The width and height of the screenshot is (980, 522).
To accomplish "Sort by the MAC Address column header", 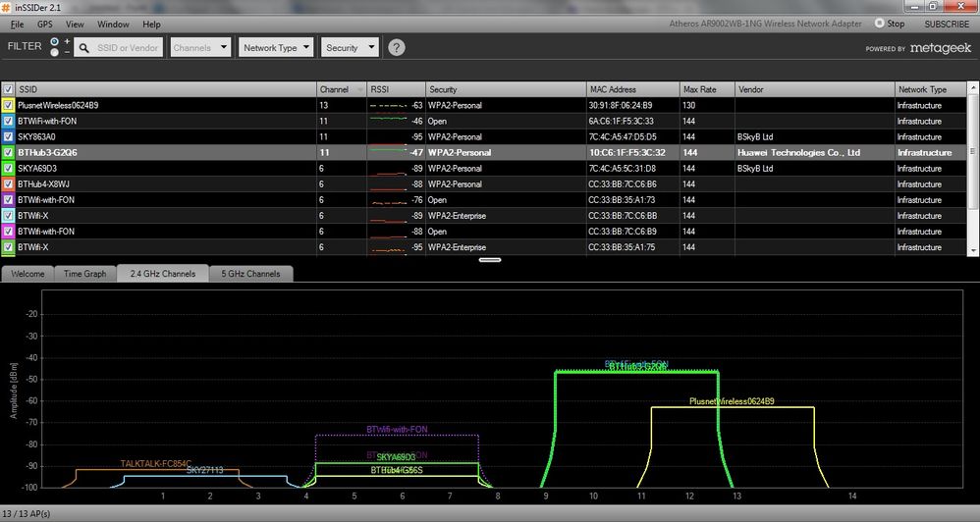I will tap(632, 90).
